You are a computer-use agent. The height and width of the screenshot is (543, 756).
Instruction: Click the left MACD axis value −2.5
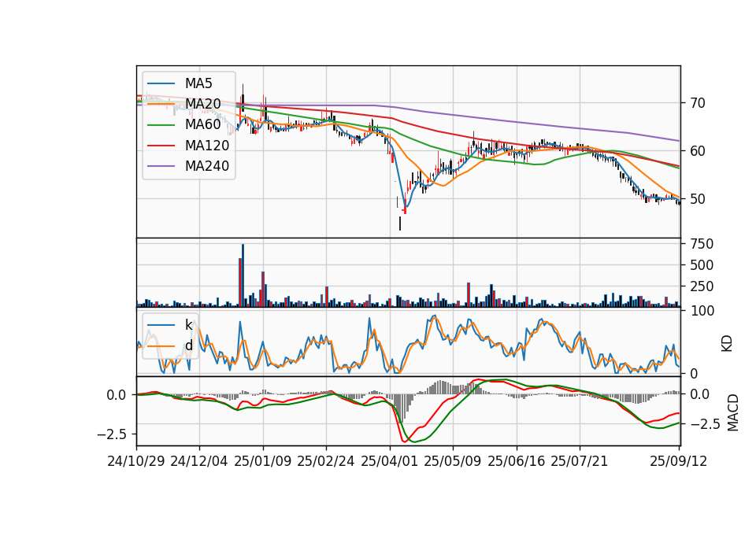pos(113,434)
